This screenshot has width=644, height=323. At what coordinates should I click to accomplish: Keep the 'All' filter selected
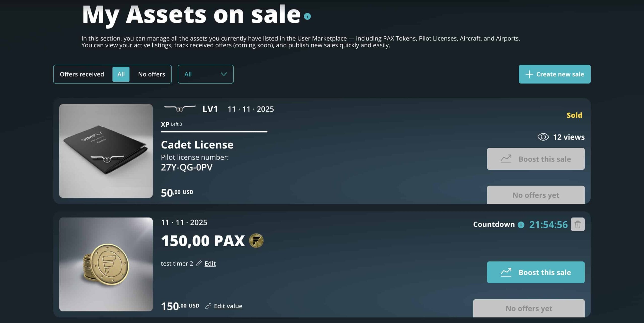[x=121, y=74]
